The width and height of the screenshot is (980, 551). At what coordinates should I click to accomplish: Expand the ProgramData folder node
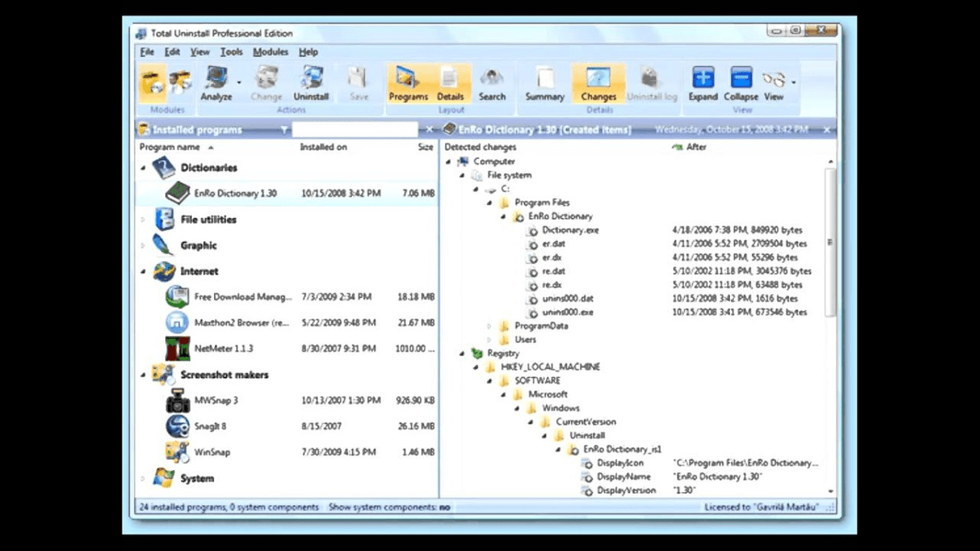pyautogui.click(x=491, y=327)
